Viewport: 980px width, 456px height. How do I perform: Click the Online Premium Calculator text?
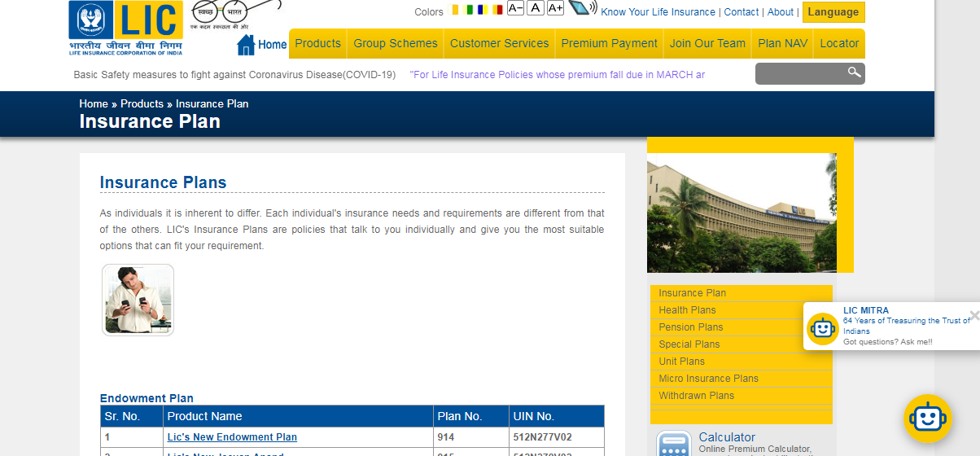[755, 449]
